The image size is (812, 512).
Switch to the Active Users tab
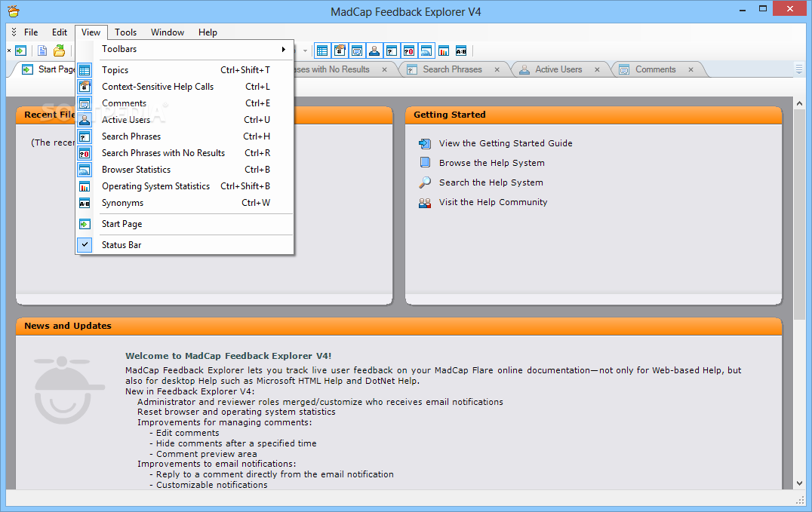coord(558,69)
